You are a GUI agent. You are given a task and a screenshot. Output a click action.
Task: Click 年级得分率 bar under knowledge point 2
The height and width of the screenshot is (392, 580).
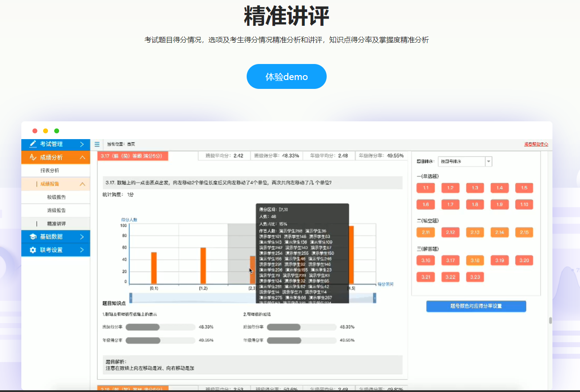(x=301, y=340)
